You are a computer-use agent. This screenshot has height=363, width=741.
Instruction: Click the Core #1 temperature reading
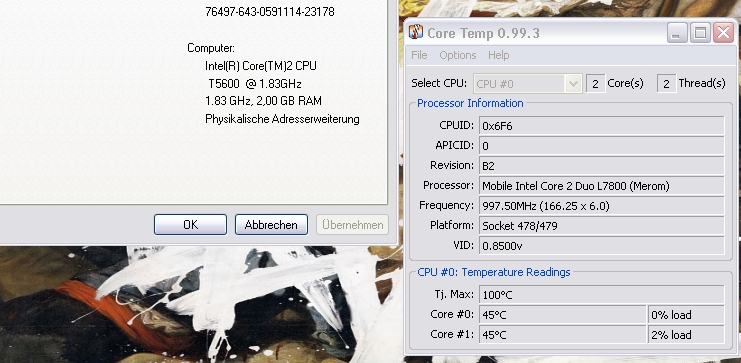click(x=562, y=335)
